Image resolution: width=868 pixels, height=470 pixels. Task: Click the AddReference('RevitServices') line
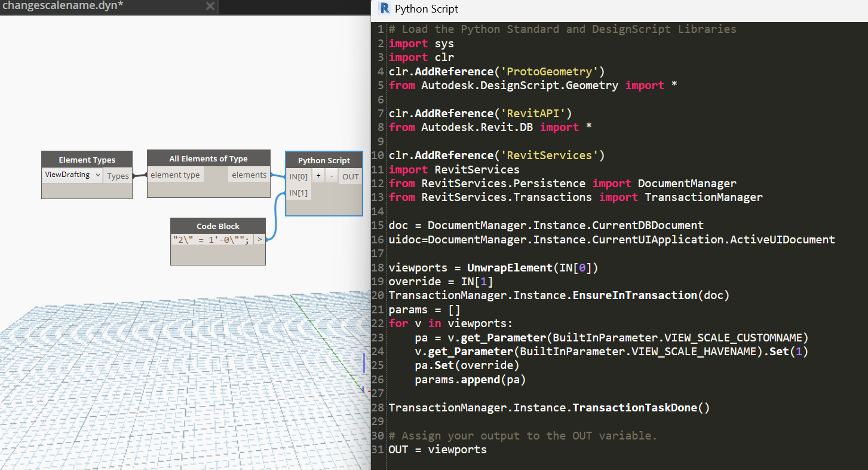[496, 155]
